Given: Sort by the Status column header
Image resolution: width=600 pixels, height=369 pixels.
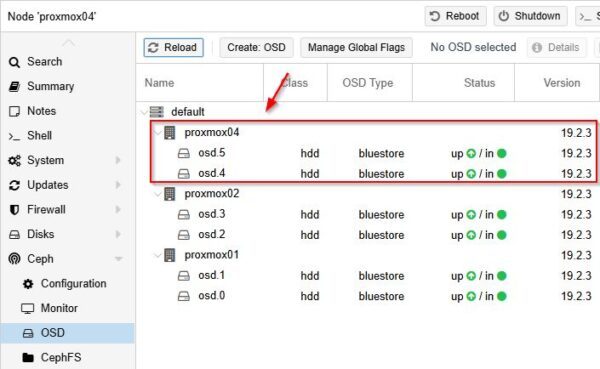Looking at the screenshot, I should pyautogui.click(x=463, y=83).
